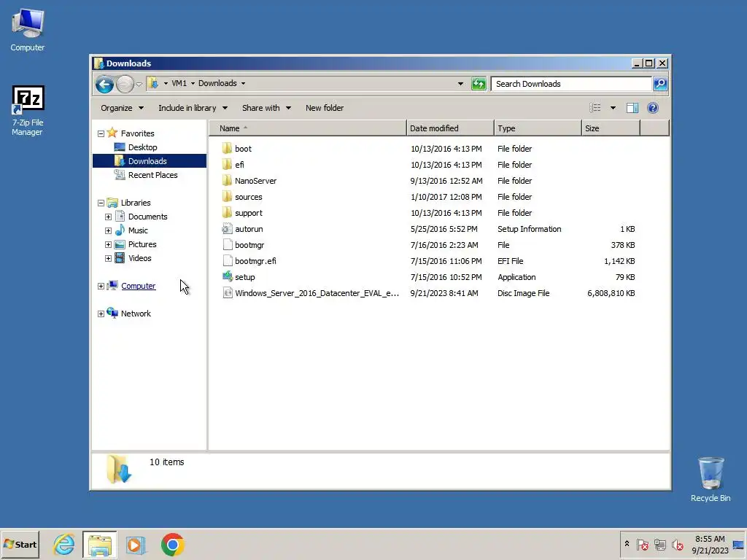Select the setup application icon
The image size is (747, 560).
(228, 277)
